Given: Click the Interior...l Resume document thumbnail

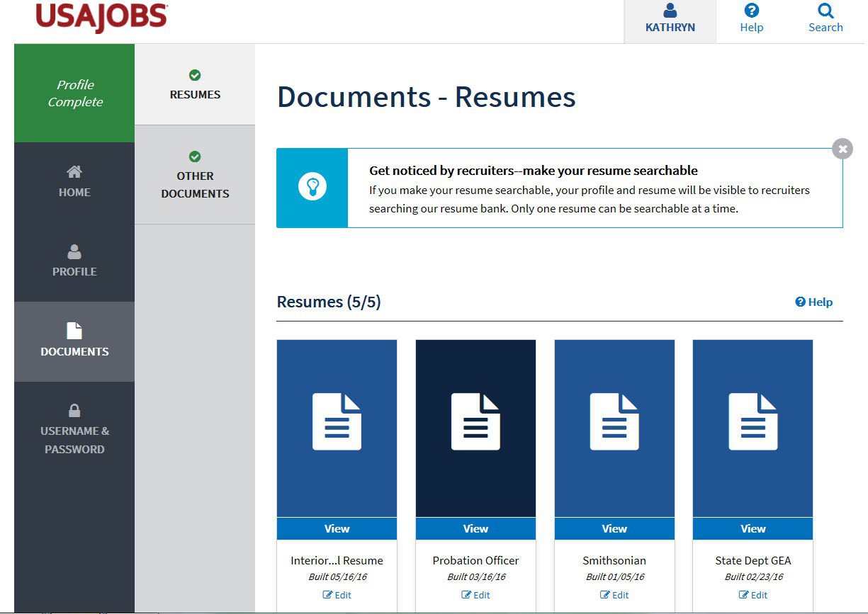Looking at the screenshot, I should 337,428.
